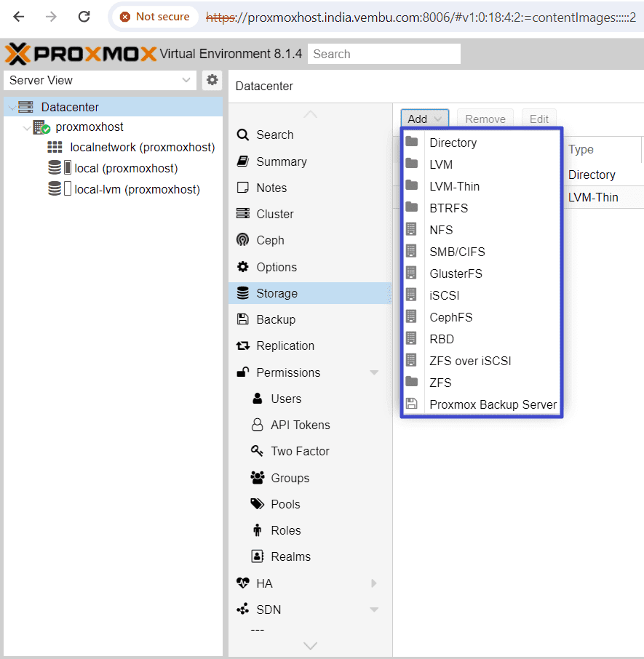The height and width of the screenshot is (659, 644).
Task: Click the Summary book icon
Action: (242, 161)
